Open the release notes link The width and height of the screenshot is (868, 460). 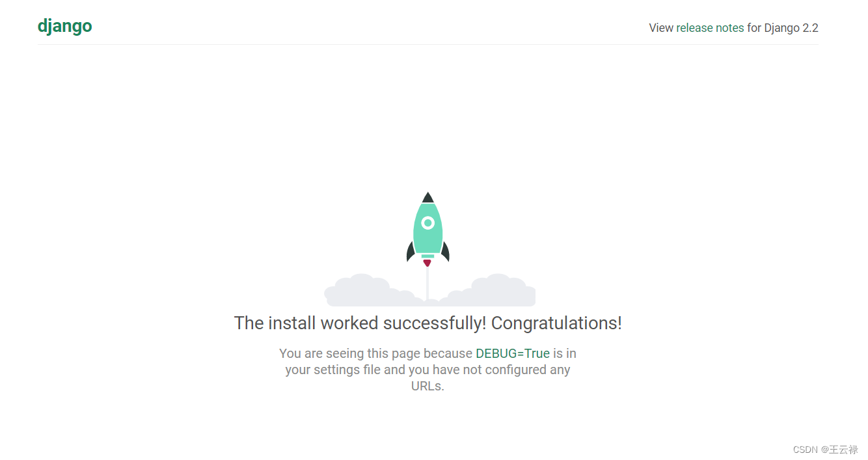pyautogui.click(x=710, y=28)
